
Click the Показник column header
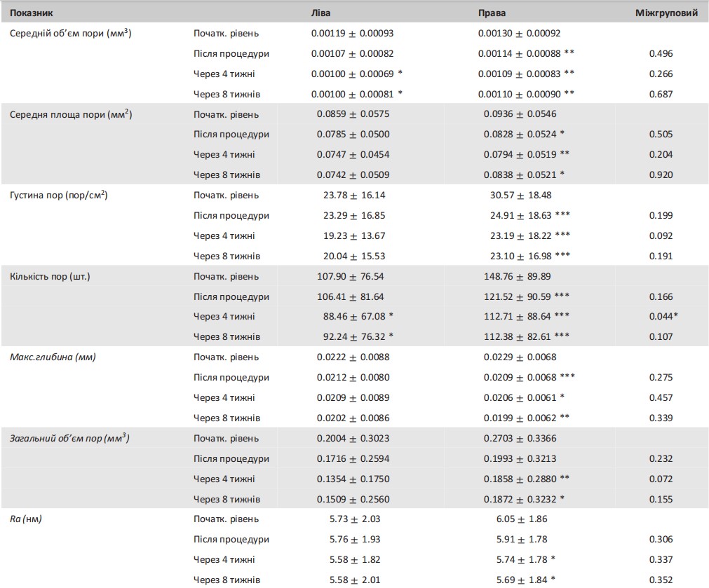tap(31, 13)
